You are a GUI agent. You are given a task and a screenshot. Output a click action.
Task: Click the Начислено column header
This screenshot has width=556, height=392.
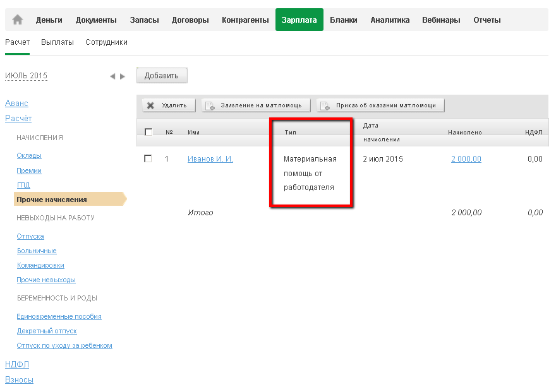click(465, 132)
